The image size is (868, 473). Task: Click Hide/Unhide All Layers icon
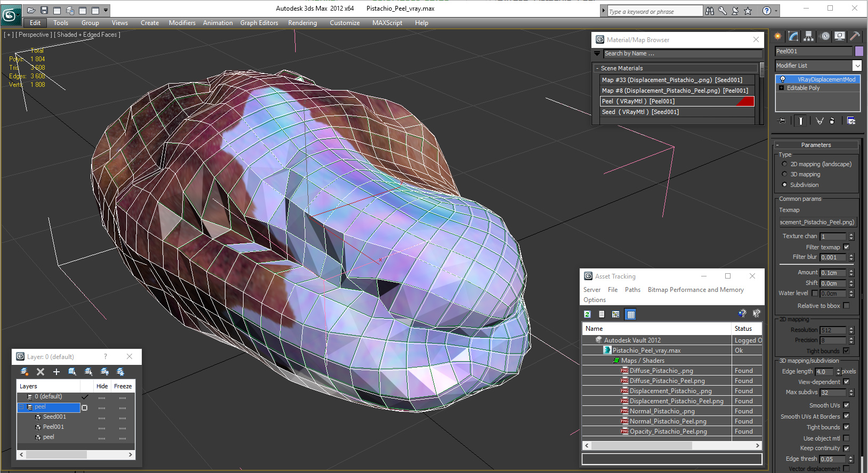(x=104, y=372)
